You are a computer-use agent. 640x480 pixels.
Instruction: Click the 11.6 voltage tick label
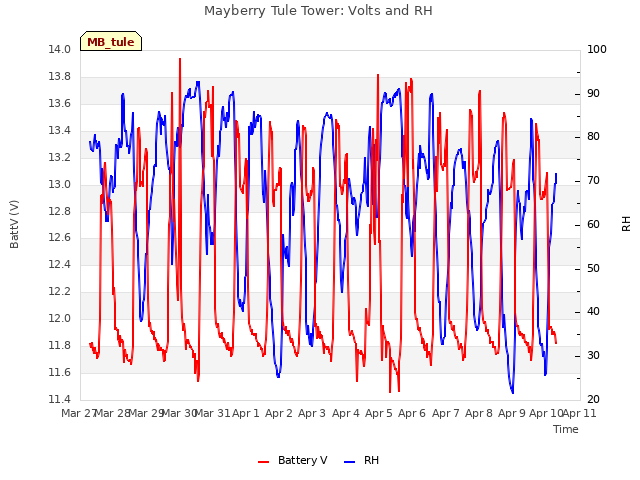coord(59,372)
